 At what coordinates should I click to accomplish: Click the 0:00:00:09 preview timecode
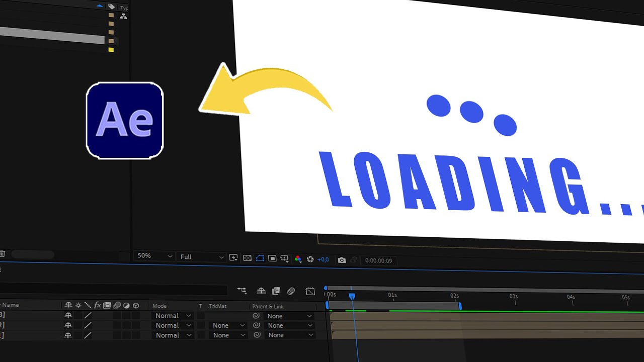[378, 260]
